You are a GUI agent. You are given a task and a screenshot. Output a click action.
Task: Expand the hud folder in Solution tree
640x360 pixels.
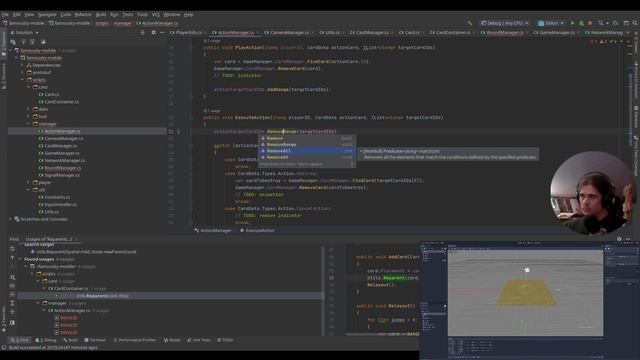click(x=28, y=116)
